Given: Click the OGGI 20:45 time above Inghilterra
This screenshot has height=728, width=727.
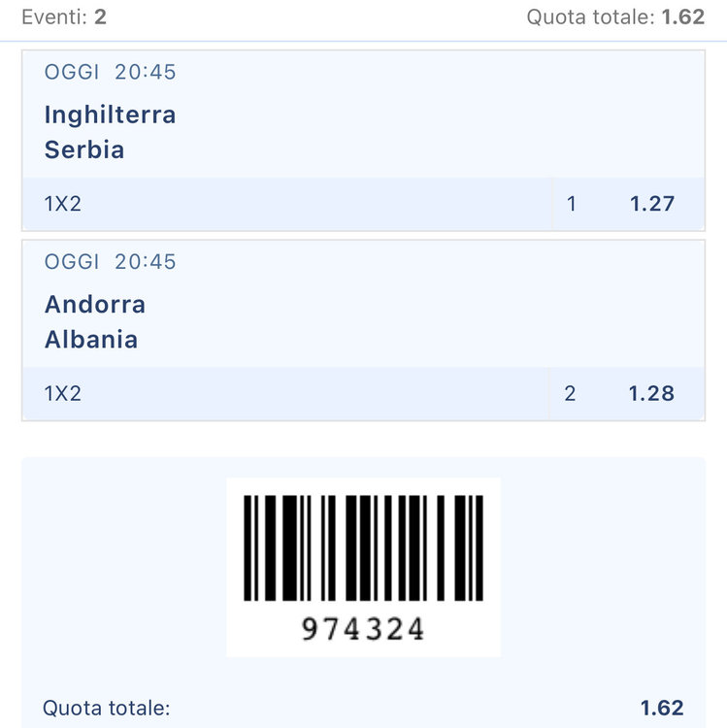Looking at the screenshot, I should pyautogui.click(x=111, y=72).
